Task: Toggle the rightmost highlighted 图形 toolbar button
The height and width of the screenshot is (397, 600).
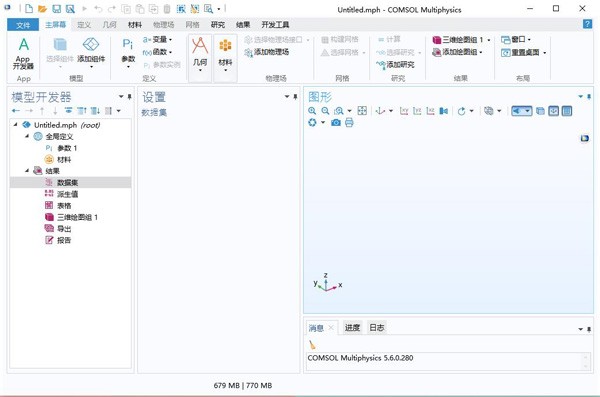Action: pyautogui.click(x=567, y=111)
